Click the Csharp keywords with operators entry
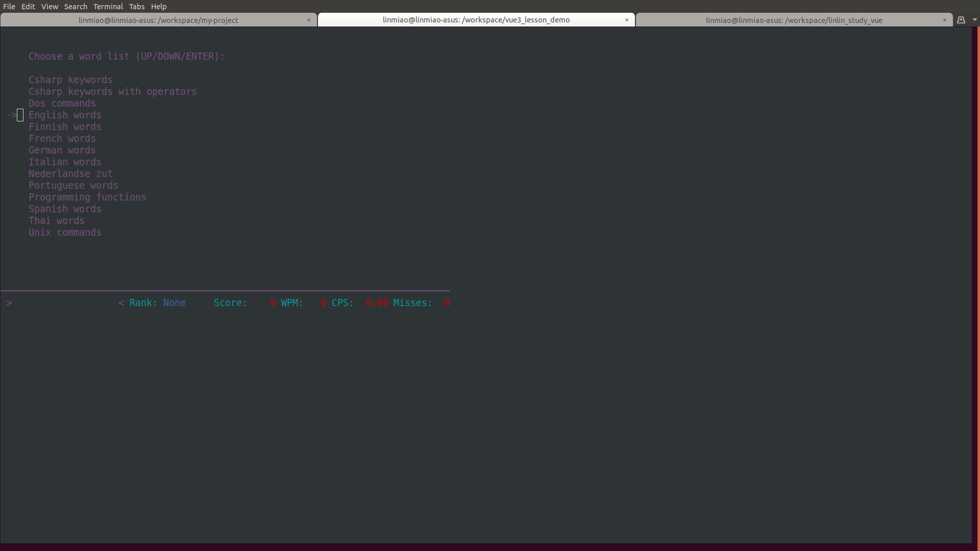The width and height of the screenshot is (980, 551). coord(112,92)
